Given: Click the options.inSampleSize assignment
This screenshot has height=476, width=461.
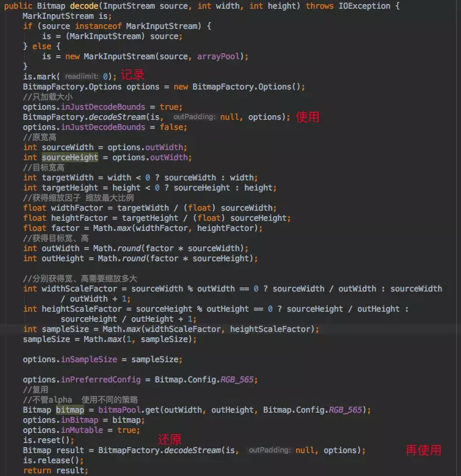Looking at the screenshot, I should pyautogui.click(x=102, y=360).
